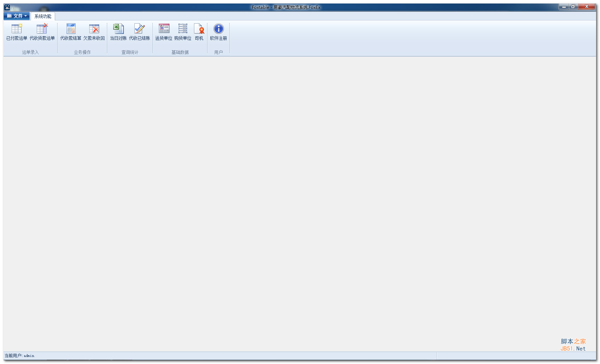Screen dimensions: 600x364
Task: Close the Foxtable window
Action: pyautogui.click(x=587, y=7)
